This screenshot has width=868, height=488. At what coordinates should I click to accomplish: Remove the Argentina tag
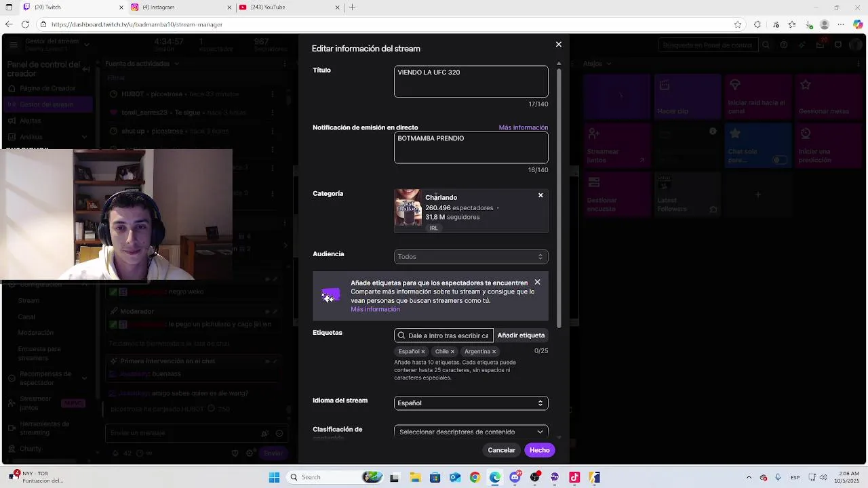[x=494, y=352]
